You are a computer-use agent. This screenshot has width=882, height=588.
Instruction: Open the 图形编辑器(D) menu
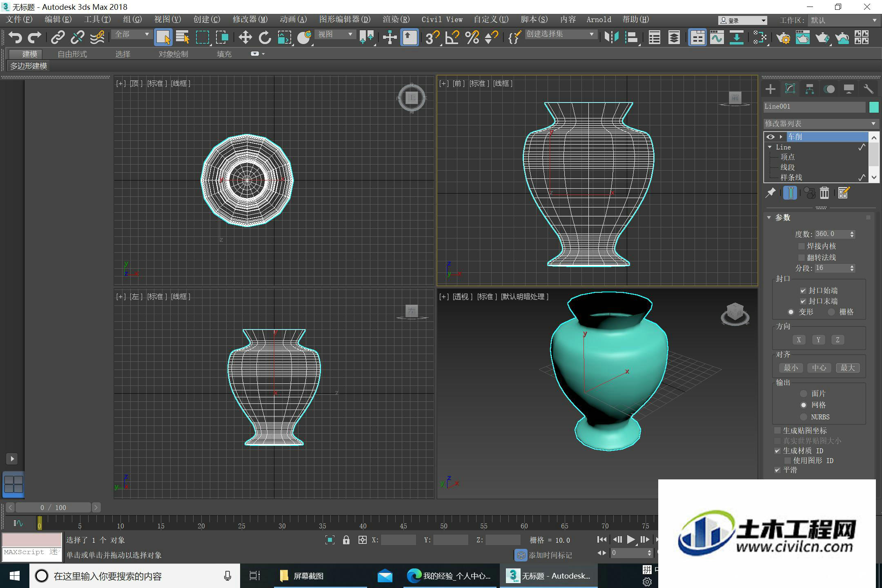[x=345, y=20]
